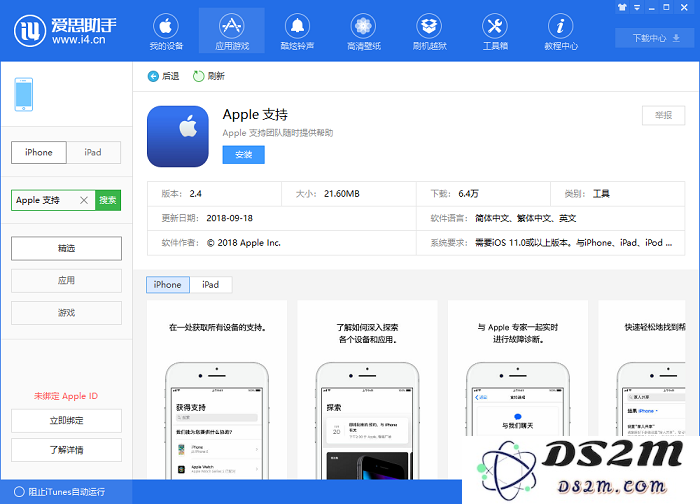This screenshot has height=504, width=700.
Task: Click the phone device icon in sidebar
Action: pyautogui.click(x=24, y=95)
